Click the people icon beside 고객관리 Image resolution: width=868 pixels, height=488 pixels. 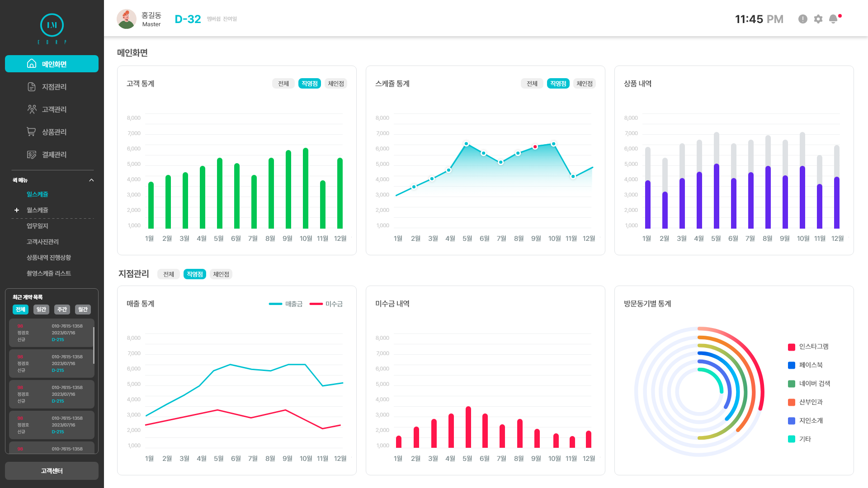[x=32, y=109]
